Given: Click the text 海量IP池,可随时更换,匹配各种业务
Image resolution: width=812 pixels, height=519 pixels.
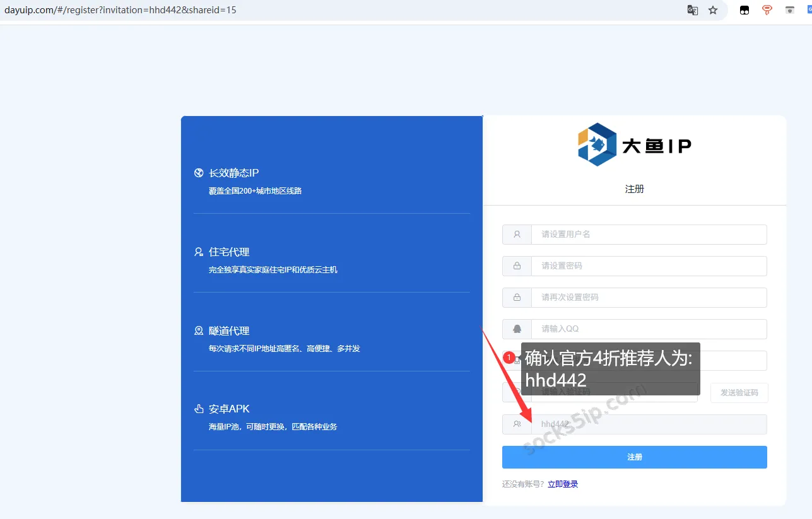Looking at the screenshot, I should 273,426.
